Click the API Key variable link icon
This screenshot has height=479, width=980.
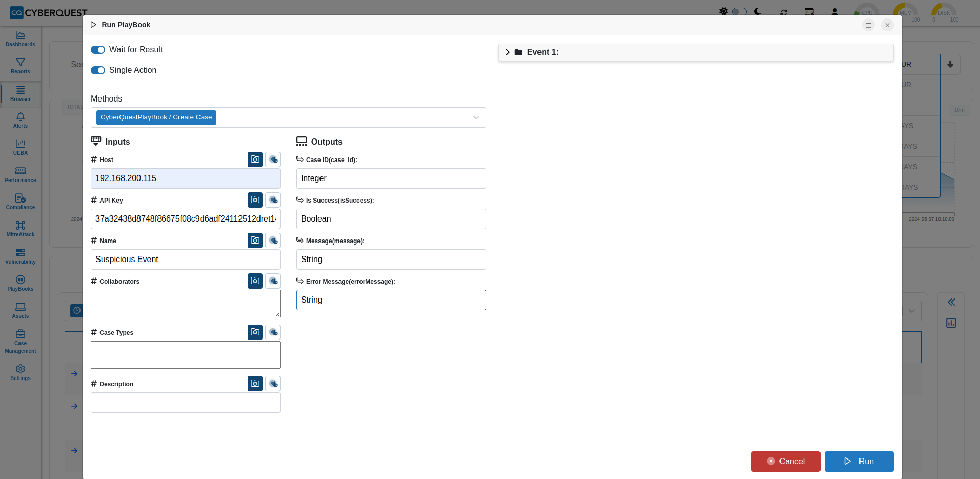click(x=273, y=200)
